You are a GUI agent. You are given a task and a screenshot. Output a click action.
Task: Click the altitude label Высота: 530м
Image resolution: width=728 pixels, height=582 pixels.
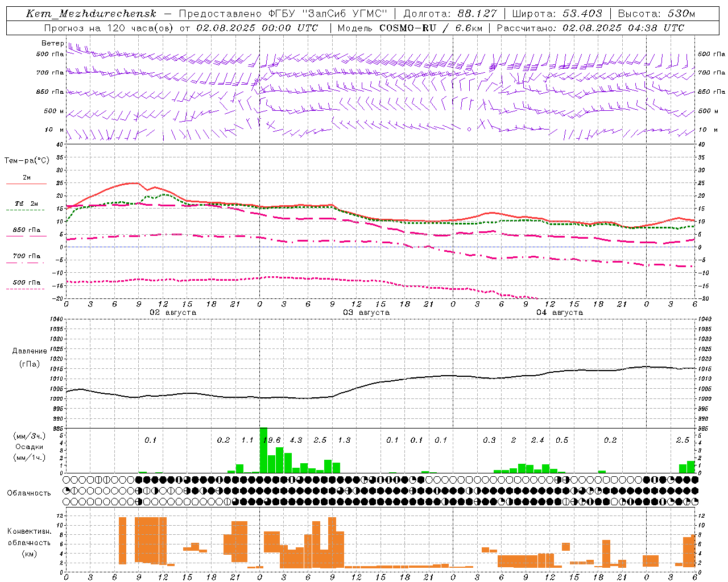(x=656, y=14)
